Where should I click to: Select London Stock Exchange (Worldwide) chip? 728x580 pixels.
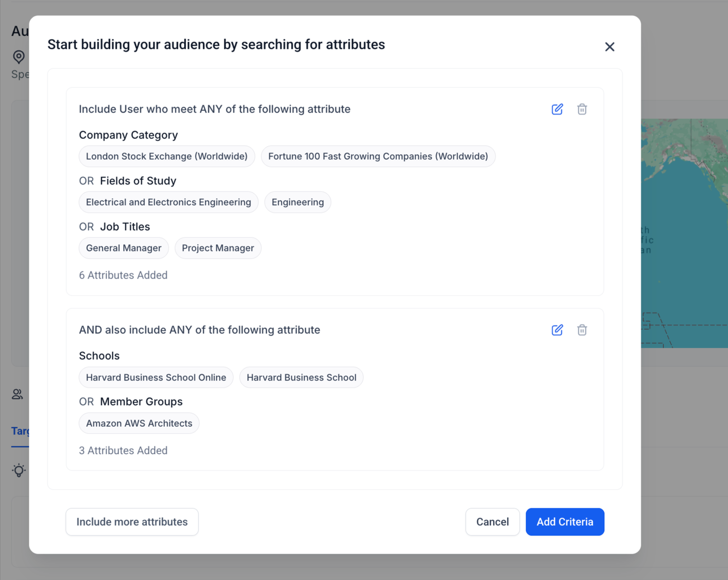tap(166, 156)
